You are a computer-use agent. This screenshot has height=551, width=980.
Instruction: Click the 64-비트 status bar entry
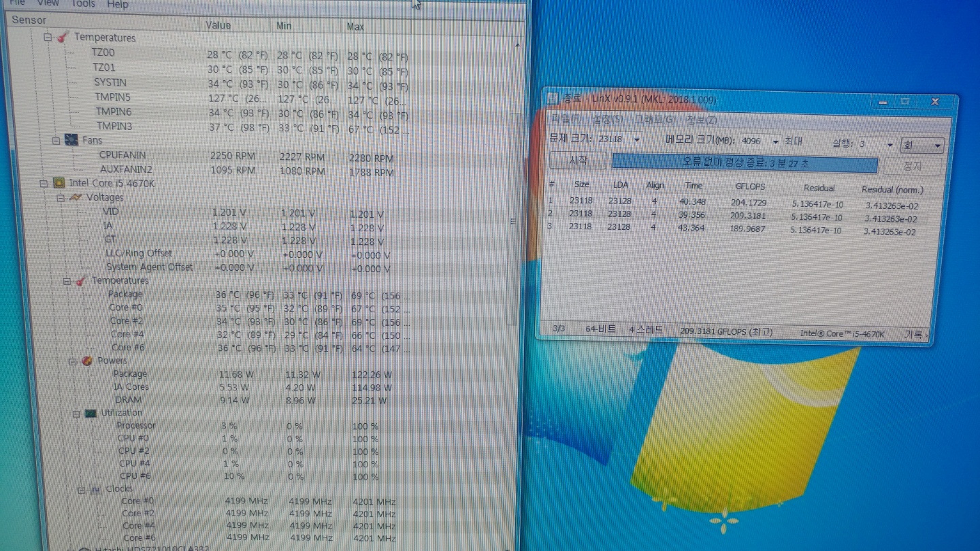point(600,329)
